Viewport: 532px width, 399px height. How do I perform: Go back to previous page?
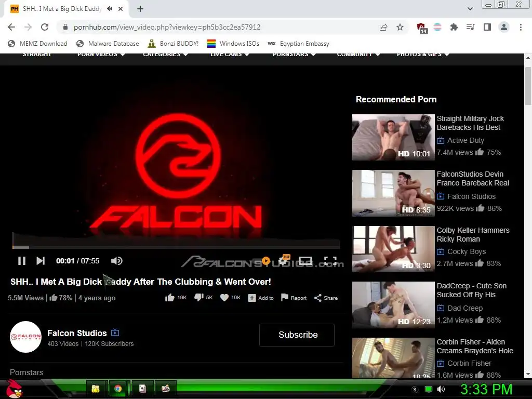11,27
